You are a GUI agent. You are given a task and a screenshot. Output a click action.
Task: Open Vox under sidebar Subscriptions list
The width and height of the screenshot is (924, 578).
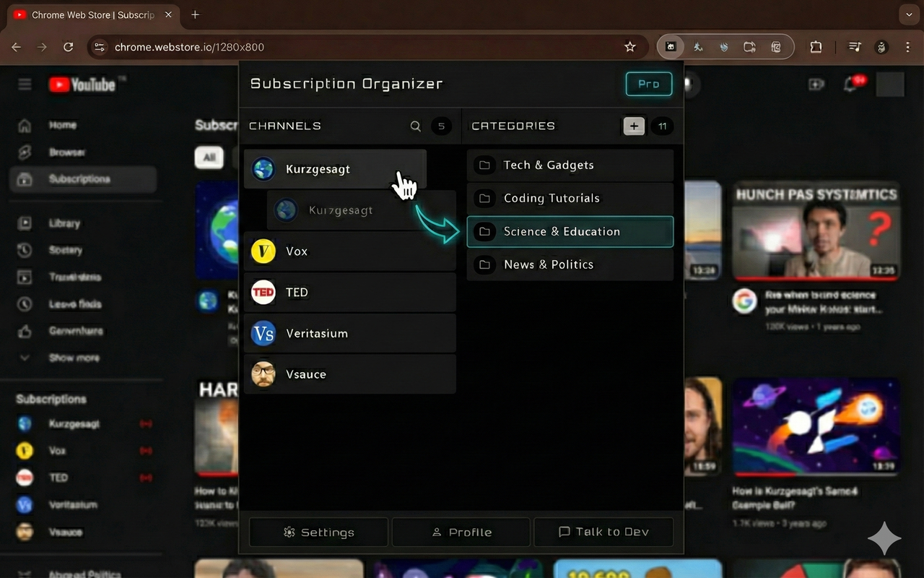[83, 451]
